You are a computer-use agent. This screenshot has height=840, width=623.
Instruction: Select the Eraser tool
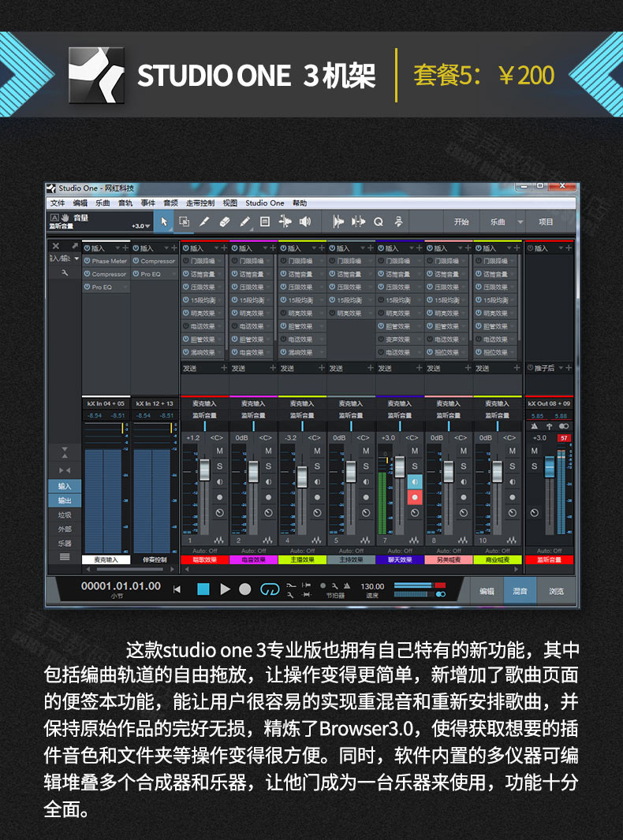pyautogui.click(x=225, y=221)
